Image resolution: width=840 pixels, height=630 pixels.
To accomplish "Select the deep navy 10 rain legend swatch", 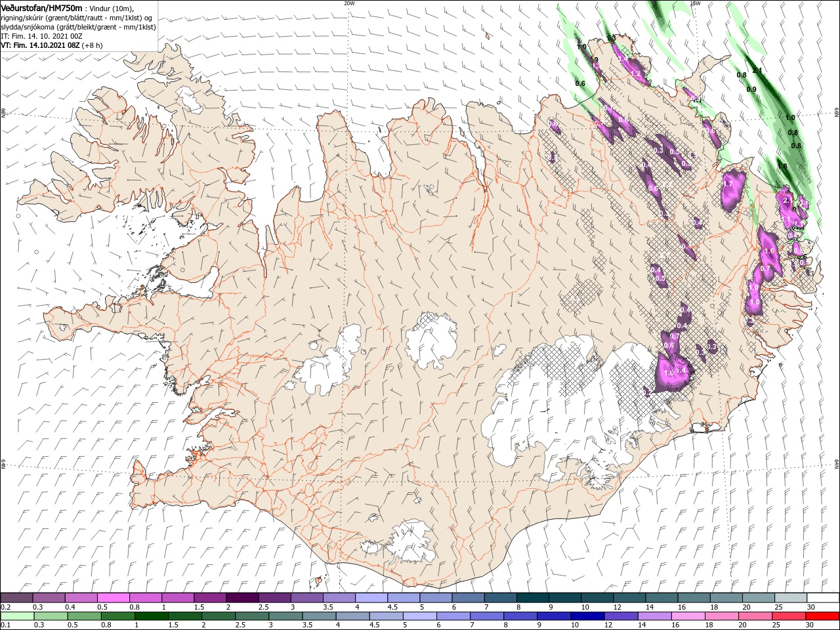I will click(587, 616).
